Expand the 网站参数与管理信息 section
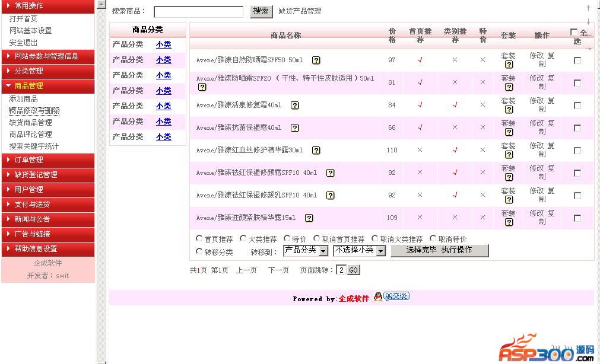This screenshot has width=600, height=364. (48, 56)
